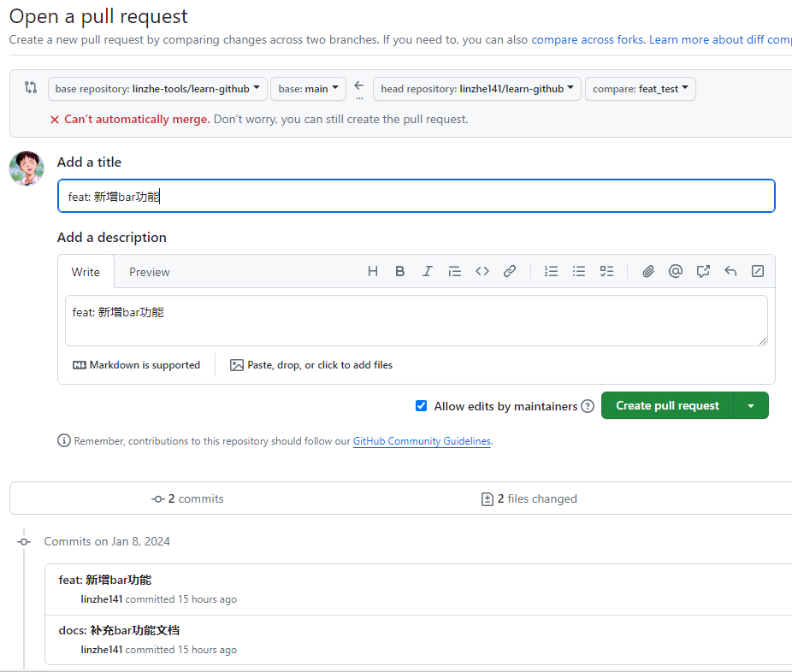Apply bold formatting in description editor
The width and height of the screenshot is (792, 672).
[x=400, y=272]
